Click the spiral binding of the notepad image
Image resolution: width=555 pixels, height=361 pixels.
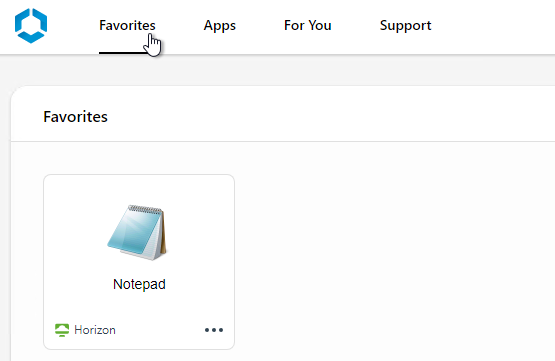point(146,210)
